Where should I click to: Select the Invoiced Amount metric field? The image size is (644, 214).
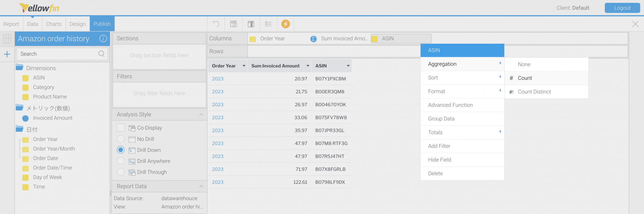tap(53, 118)
